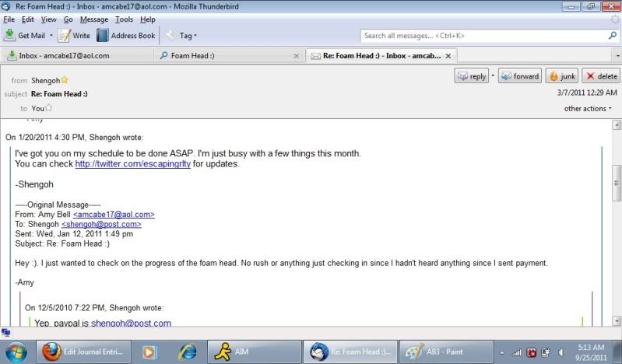Click the amcabe17@aol.com email link
The width and height of the screenshot is (622, 364).
point(114,215)
